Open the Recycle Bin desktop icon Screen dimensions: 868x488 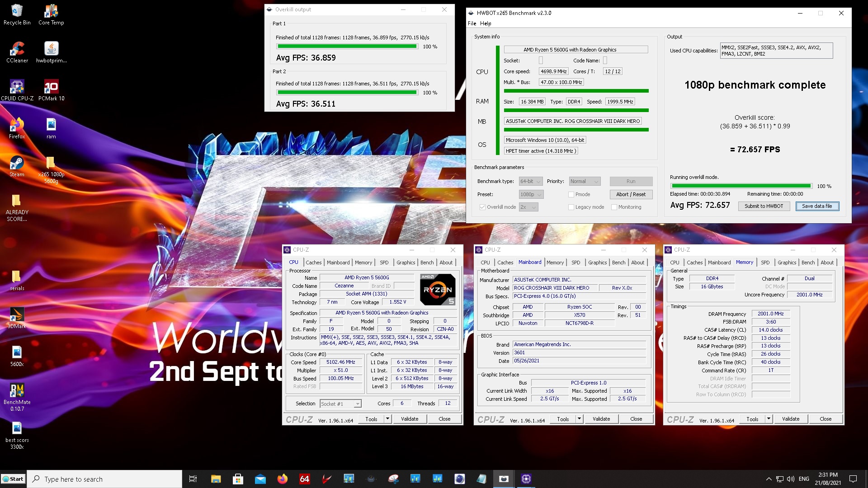pos(17,14)
